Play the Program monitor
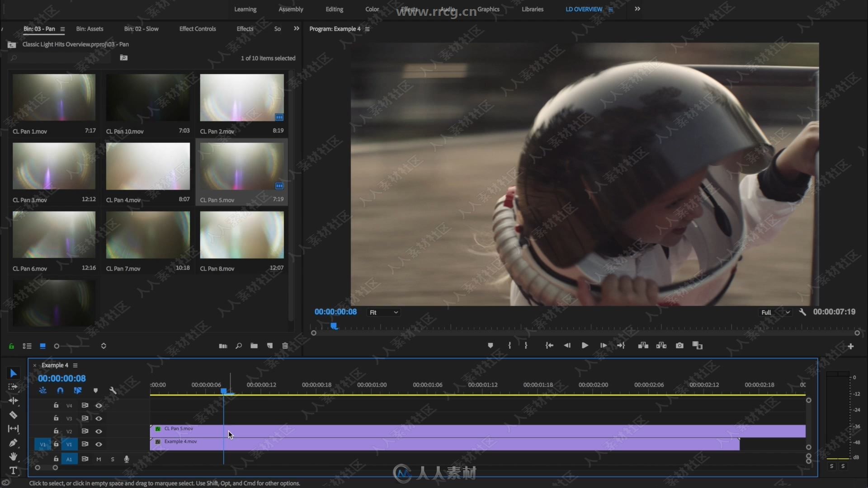Viewport: 868px width, 488px height. 585,346
